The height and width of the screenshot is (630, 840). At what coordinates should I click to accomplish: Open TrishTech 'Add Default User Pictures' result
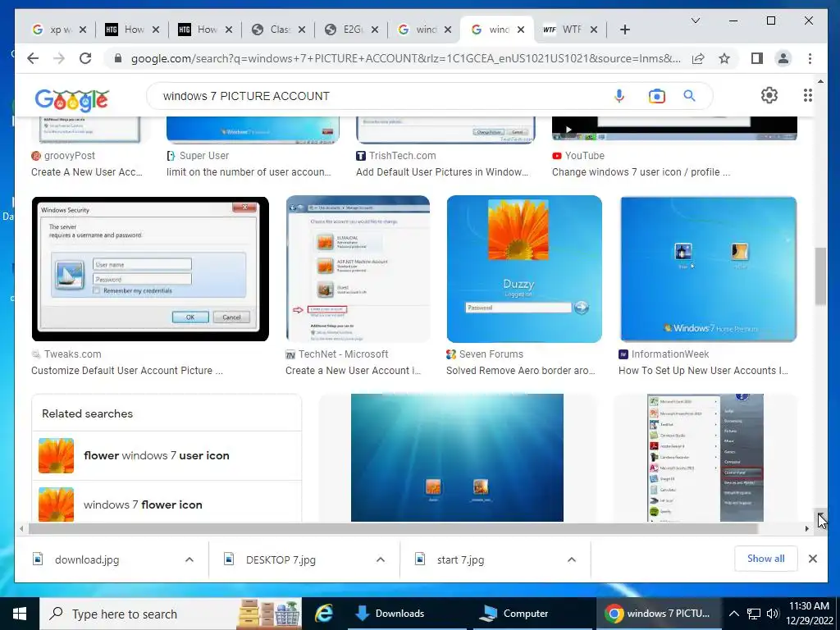tap(442, 172)
